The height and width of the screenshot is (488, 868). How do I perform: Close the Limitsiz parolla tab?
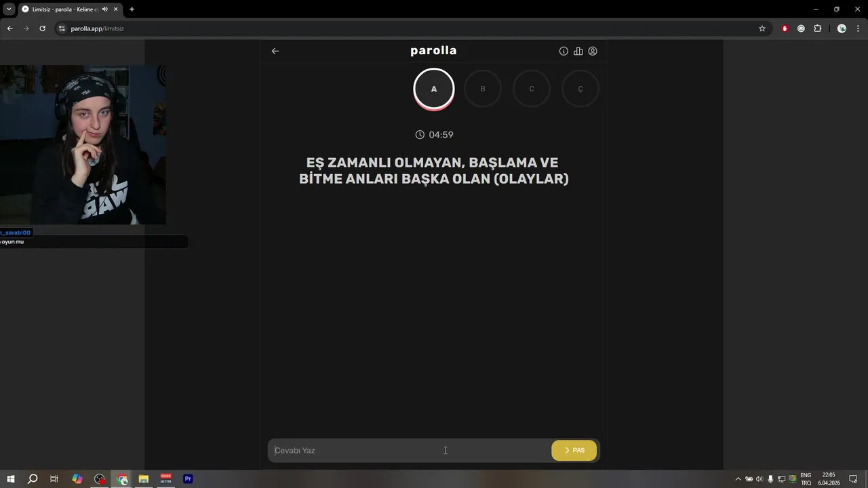(x=116, y=9)
